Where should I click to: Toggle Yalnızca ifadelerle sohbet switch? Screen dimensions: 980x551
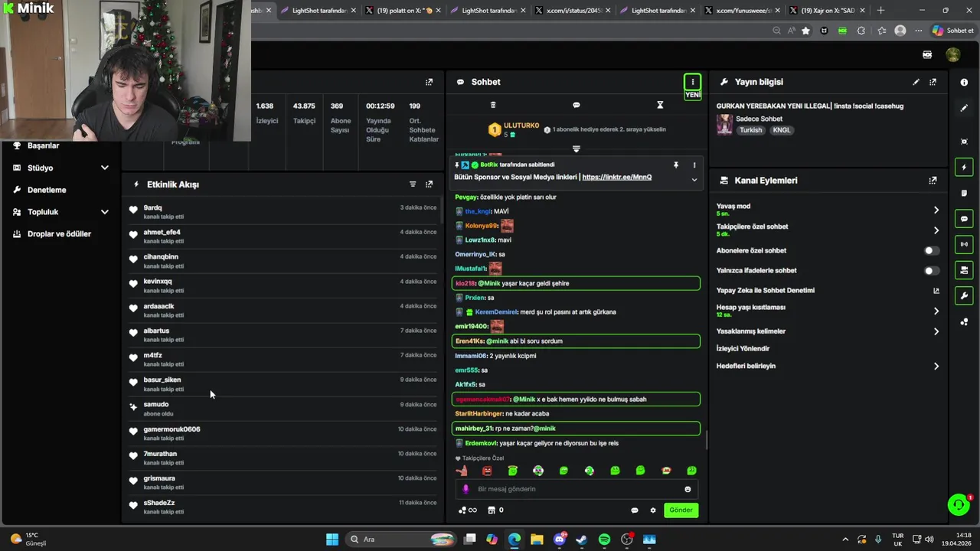tap(931, 270)
